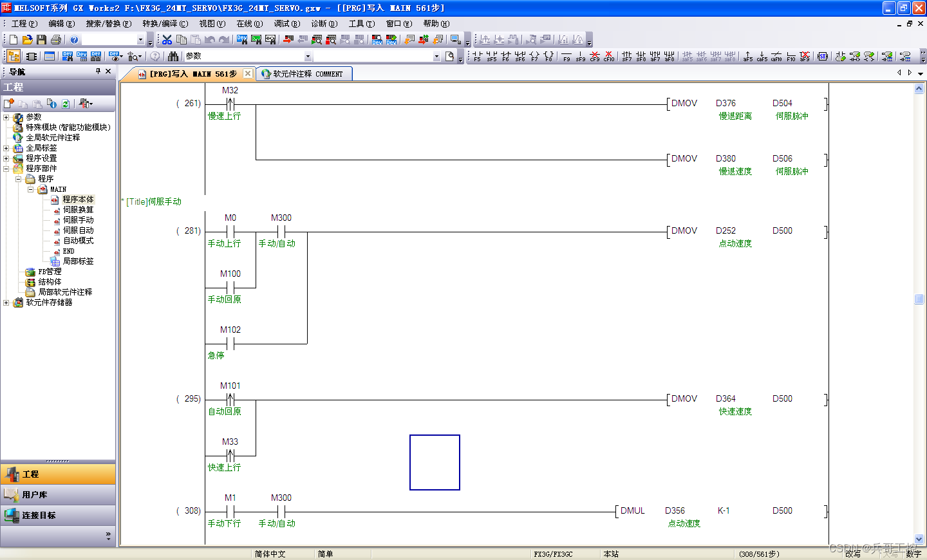
Task: Click the F10 line draw icon
Action: coord(791,57)
